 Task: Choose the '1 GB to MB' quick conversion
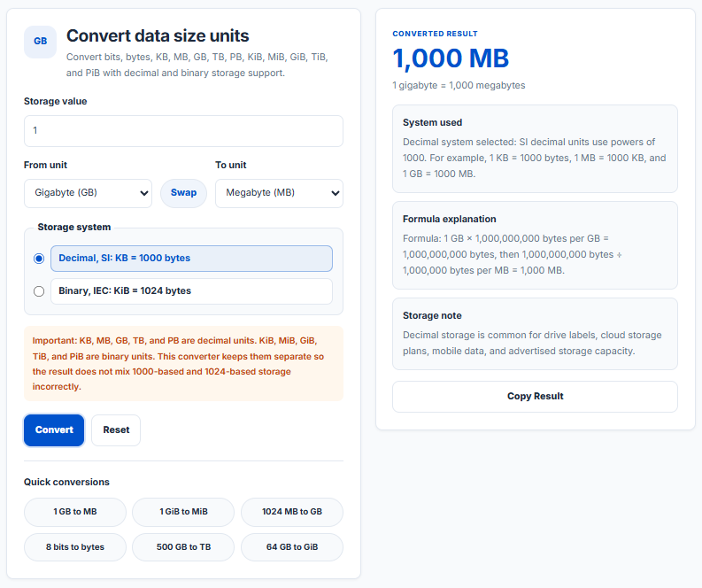pyautogui.click(x=75, y=512)
